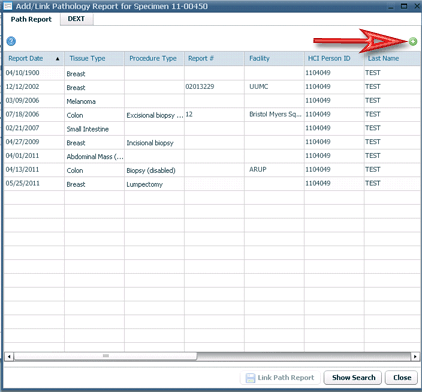
Task: Click the Small Intestine tissue type cell
Action: pyautogui.click(x=94, y=129)
